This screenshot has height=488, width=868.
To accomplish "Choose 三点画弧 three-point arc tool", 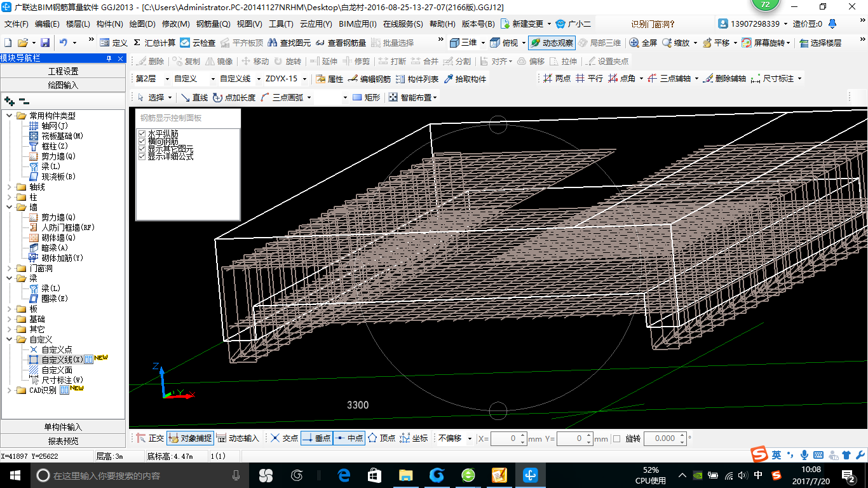I will pyautogui.click(x=283, y=97).
